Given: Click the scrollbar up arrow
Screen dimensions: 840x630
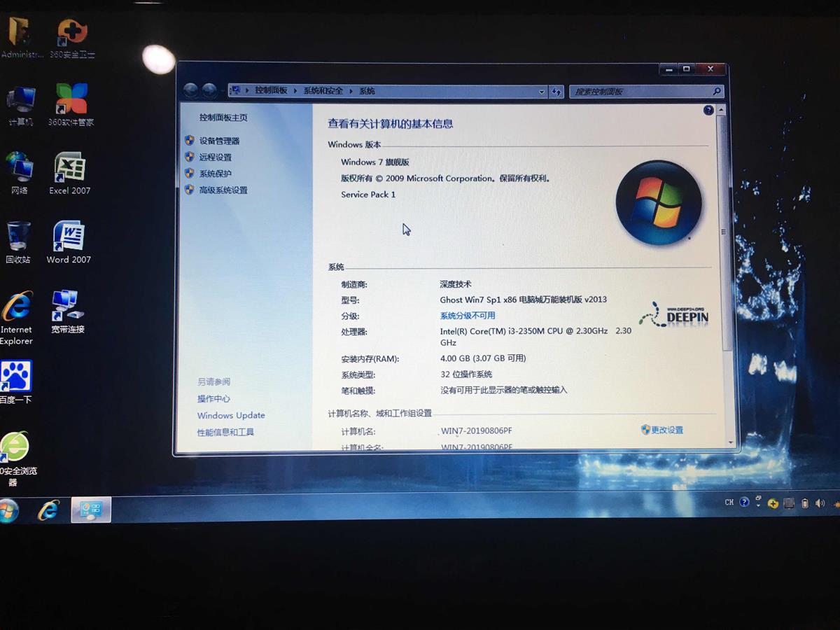Looking at the screenshot, I should tap(722, 111).
